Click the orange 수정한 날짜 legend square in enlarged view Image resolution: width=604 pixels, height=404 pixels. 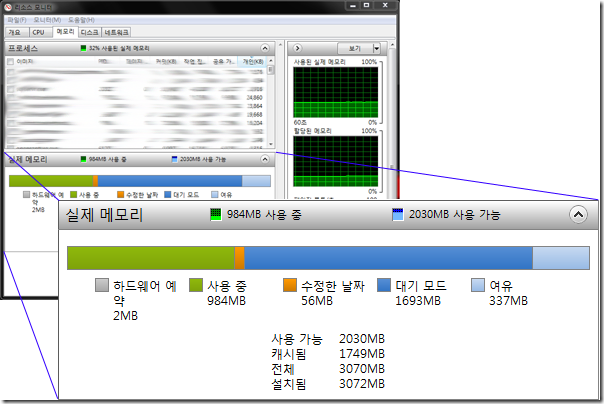pos(290,286)
